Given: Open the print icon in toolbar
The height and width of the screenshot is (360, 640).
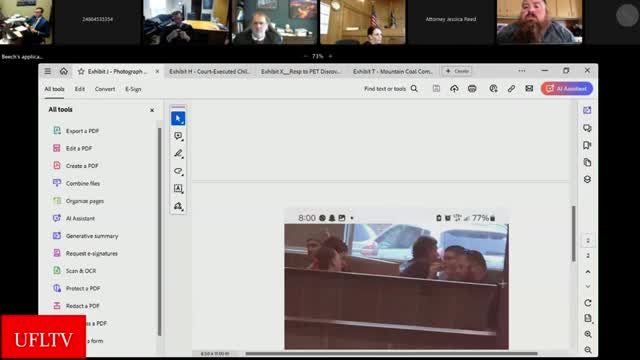Looking at the screenshot, I should (472, 89).
